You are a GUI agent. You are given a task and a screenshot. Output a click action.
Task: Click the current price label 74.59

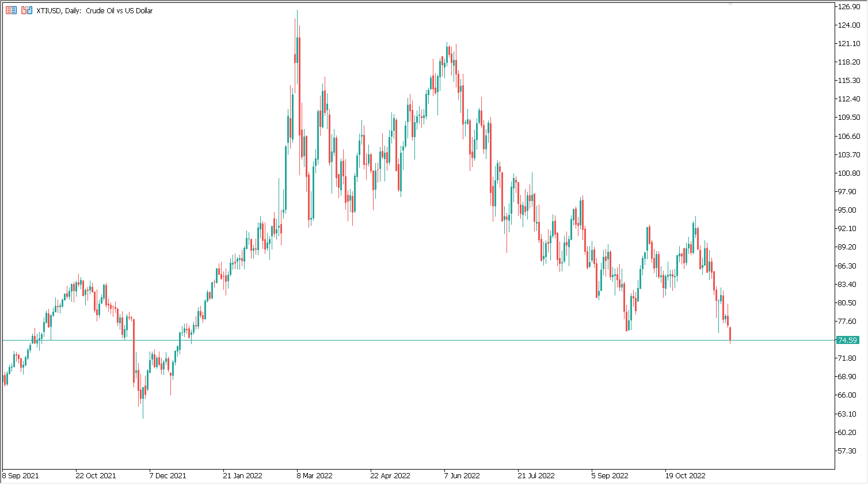point(848,340)
